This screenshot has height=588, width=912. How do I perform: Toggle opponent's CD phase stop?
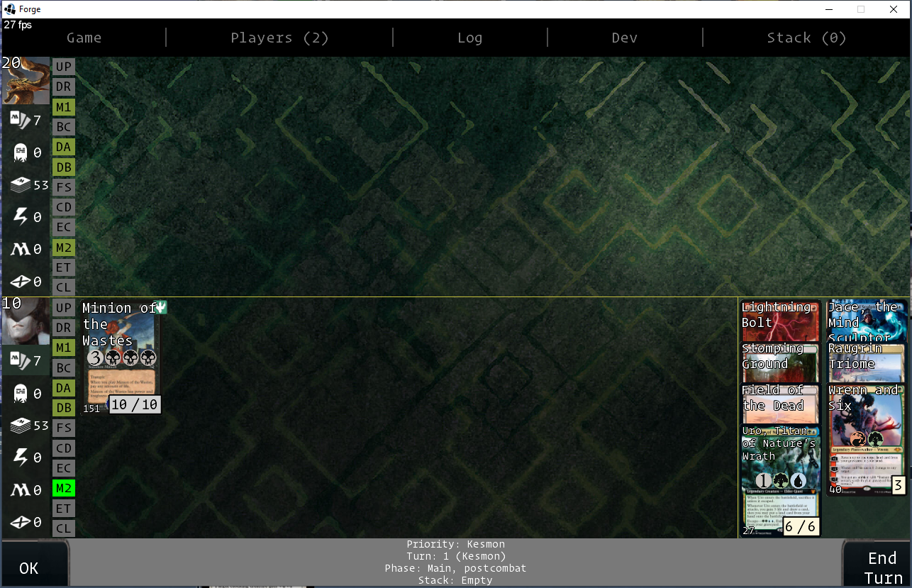(x=64, y=207)
